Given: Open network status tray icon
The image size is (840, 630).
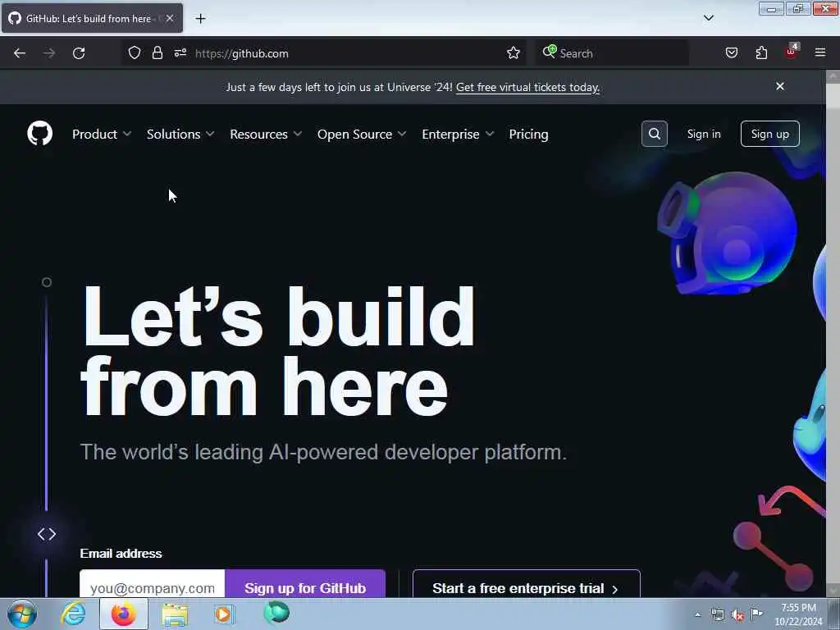Looking at the screenshot, I should [717, 615].
